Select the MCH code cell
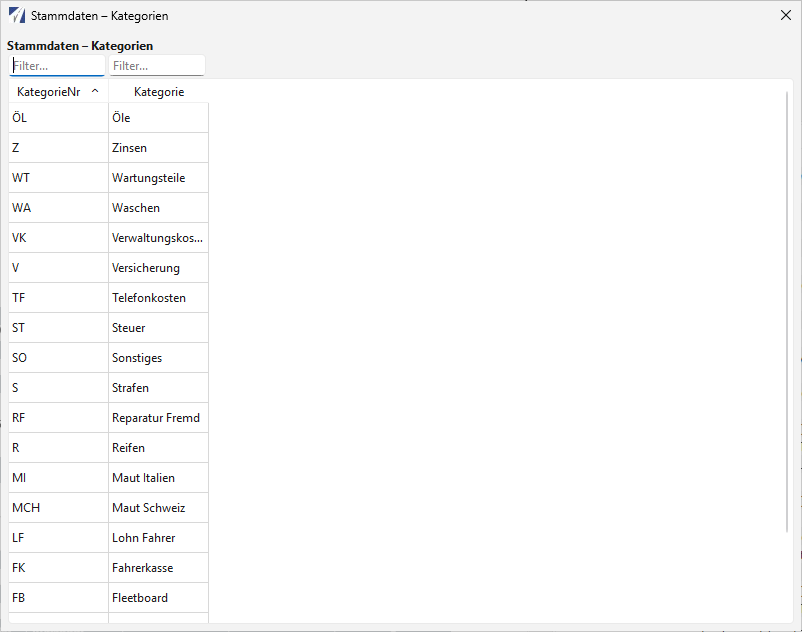Image resolution: width=802 pixels, height=632 pixels. tap(58, 508)
